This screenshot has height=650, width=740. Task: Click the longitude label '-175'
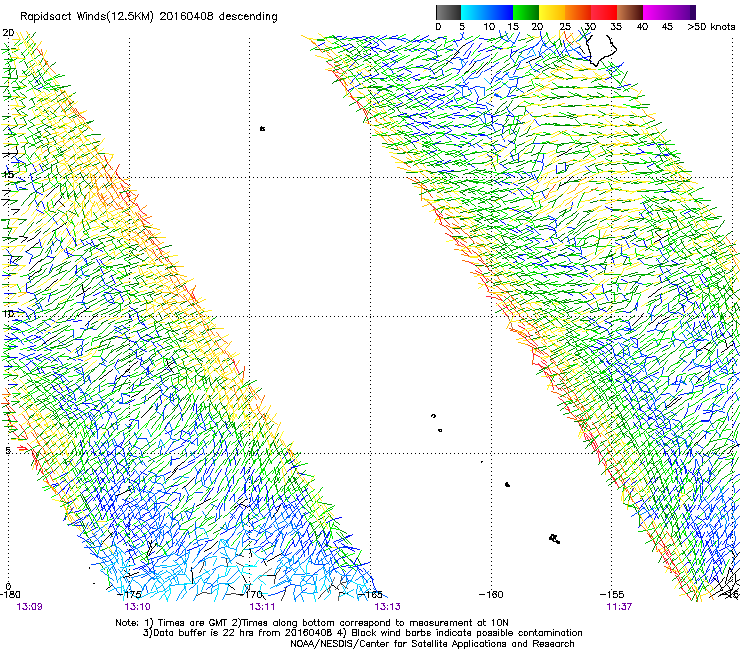click(x=129, y=594)
